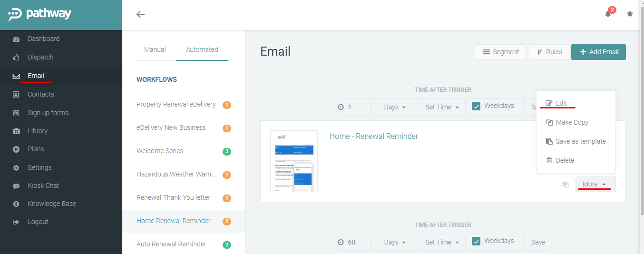Open Library with the camera icon
Viewport: 644px width, 254px height.
[38, 131]
